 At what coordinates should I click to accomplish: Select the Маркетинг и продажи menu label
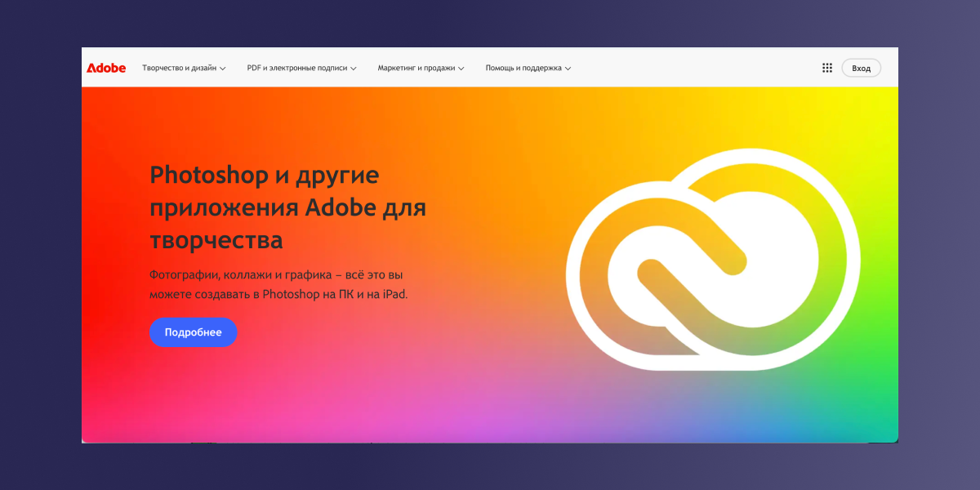pos(416,69)
